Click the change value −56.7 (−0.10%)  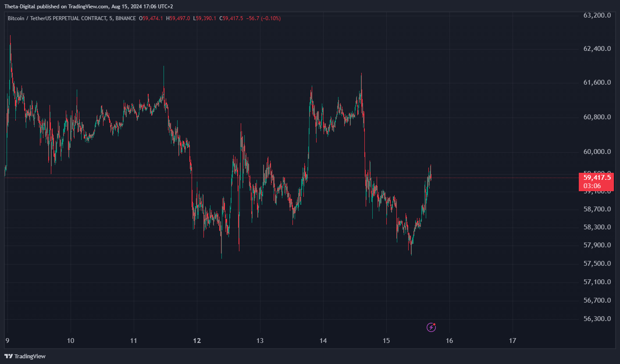point(264,18)
